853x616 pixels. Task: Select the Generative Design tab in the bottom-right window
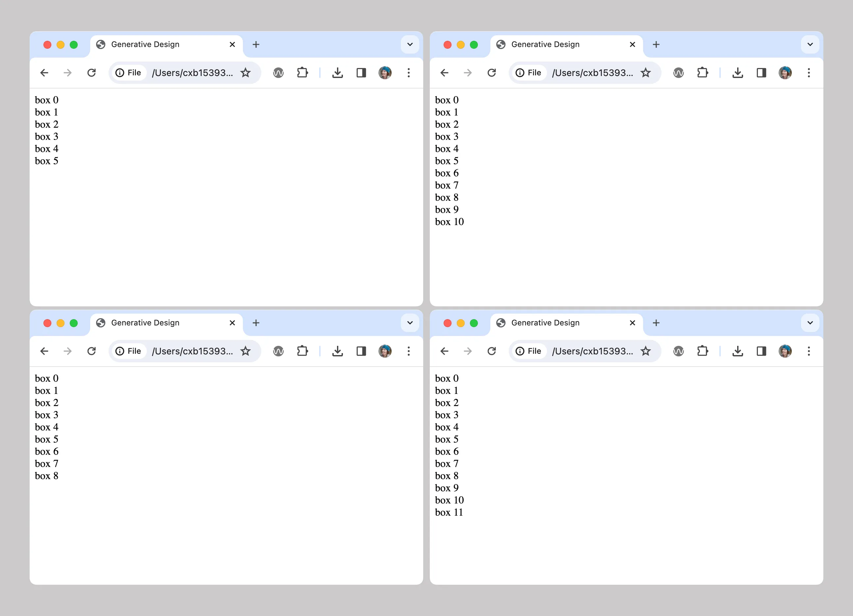click(545, 323)
